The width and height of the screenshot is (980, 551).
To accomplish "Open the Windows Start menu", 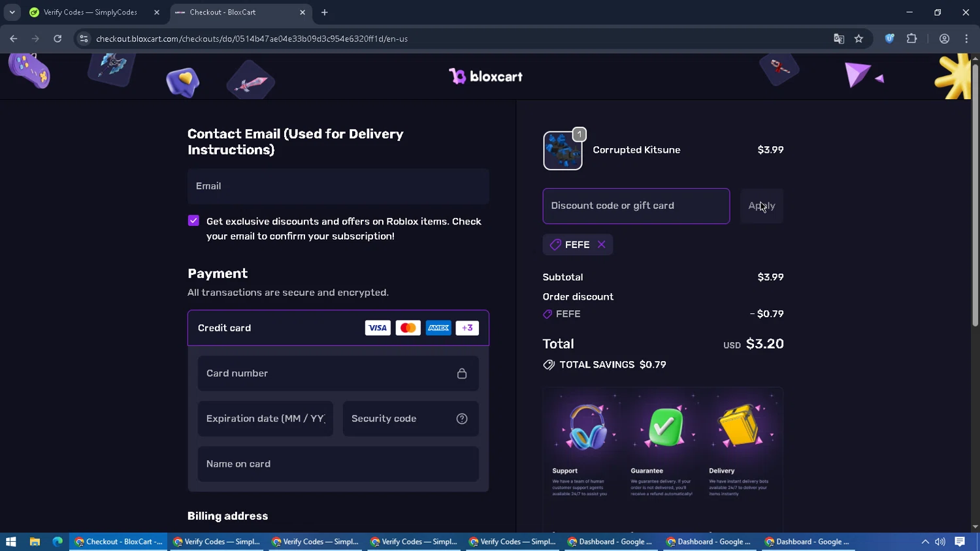I will pos(10,542).
